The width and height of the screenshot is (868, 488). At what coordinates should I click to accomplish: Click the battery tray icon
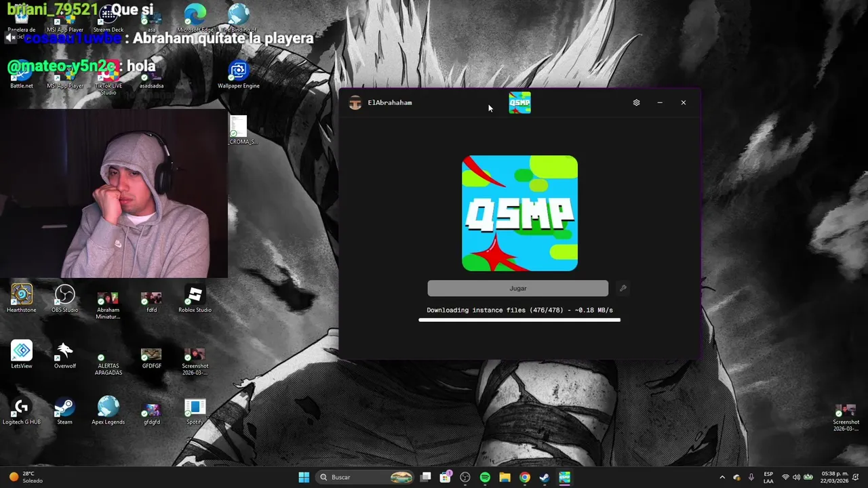(x=808, y=477)
